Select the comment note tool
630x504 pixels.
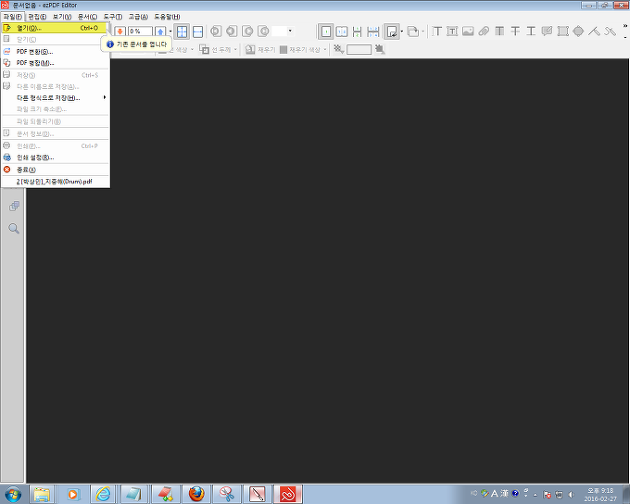547,31
